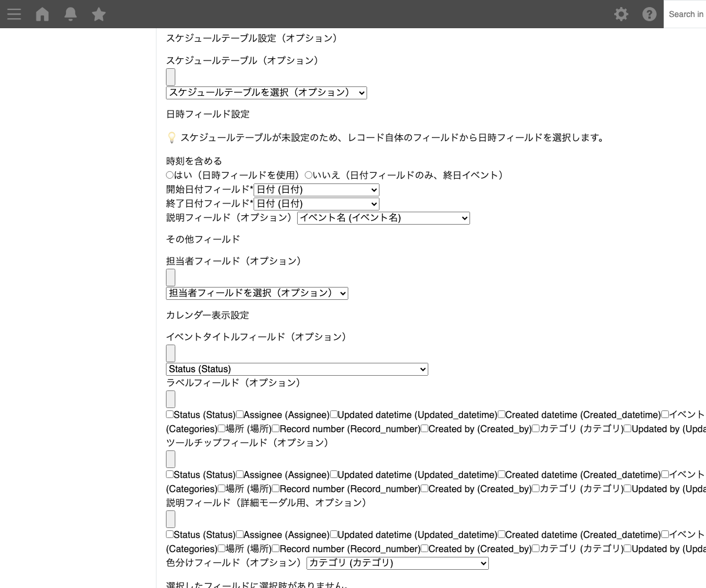
Task: Expand the 終了日付フィールド dropdown
Action: click(316, 204)
